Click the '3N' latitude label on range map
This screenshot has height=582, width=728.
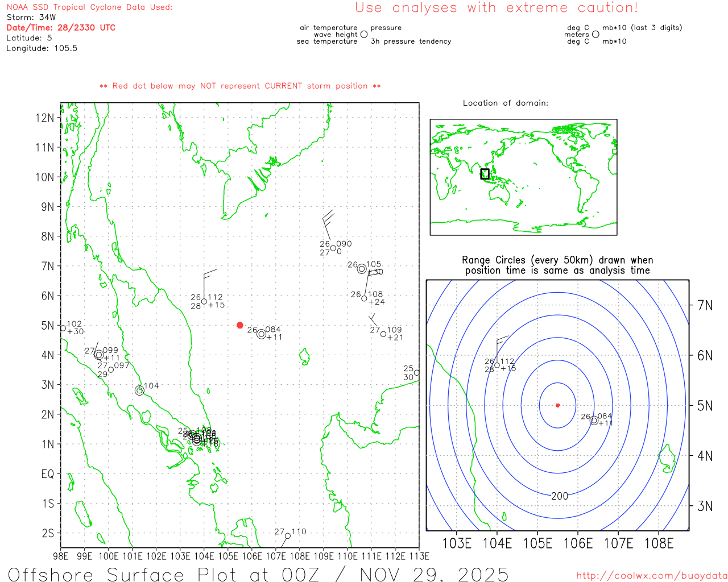pos(705,506)
